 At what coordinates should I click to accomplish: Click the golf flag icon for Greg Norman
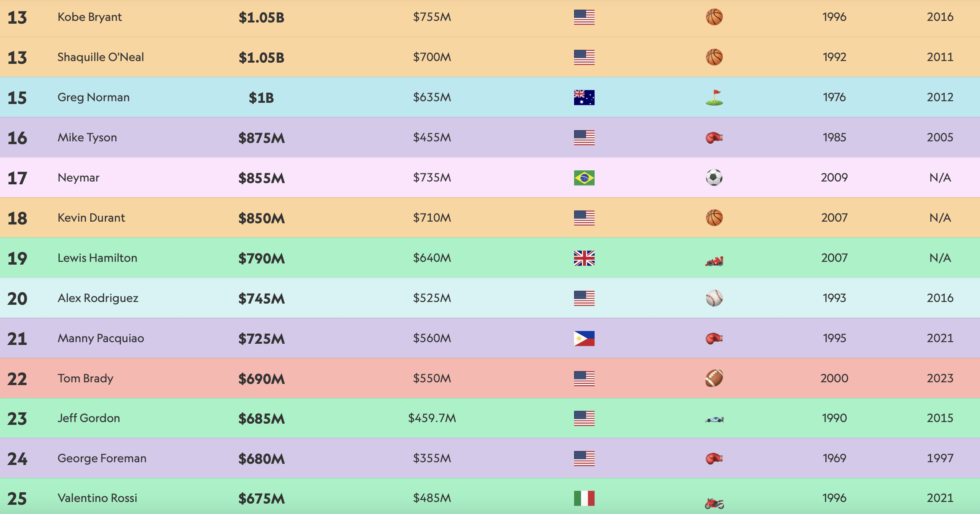[714, 98]
